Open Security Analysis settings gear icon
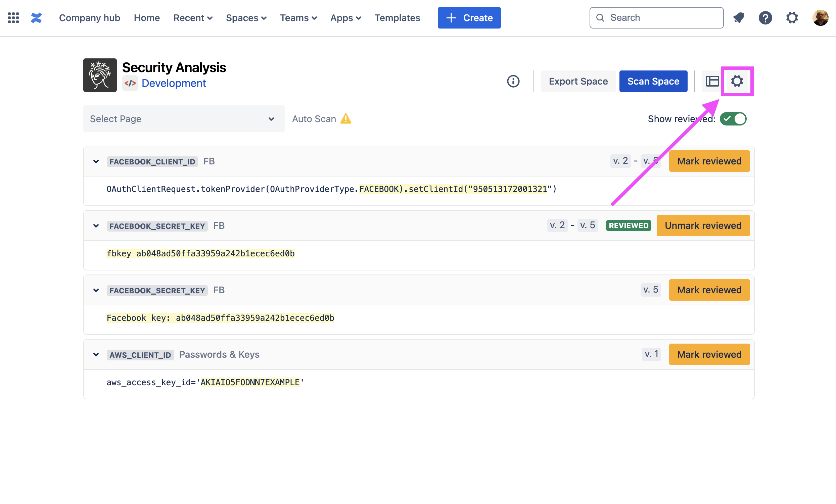 pos(737,81)
